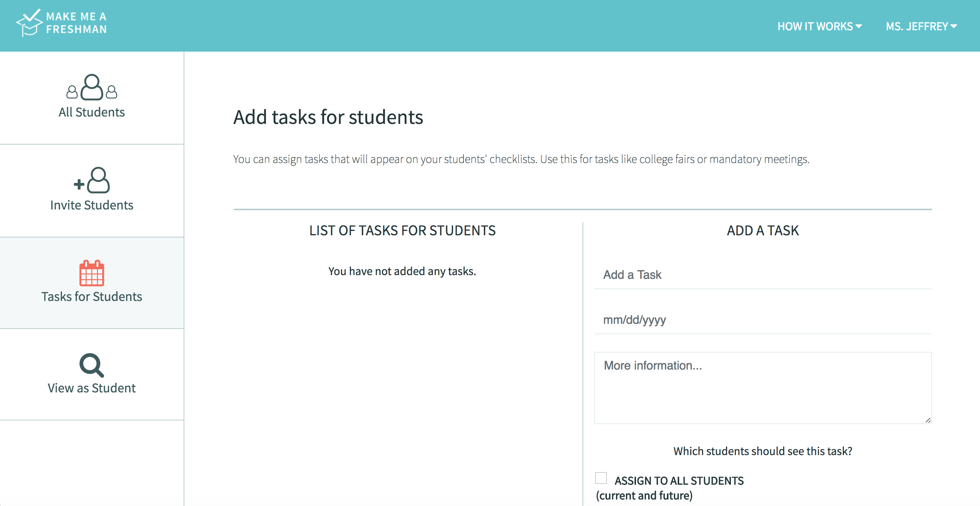Check the Assign to All Students checkbox
This screenshot has height=506, width=980.
click(601, 478)
